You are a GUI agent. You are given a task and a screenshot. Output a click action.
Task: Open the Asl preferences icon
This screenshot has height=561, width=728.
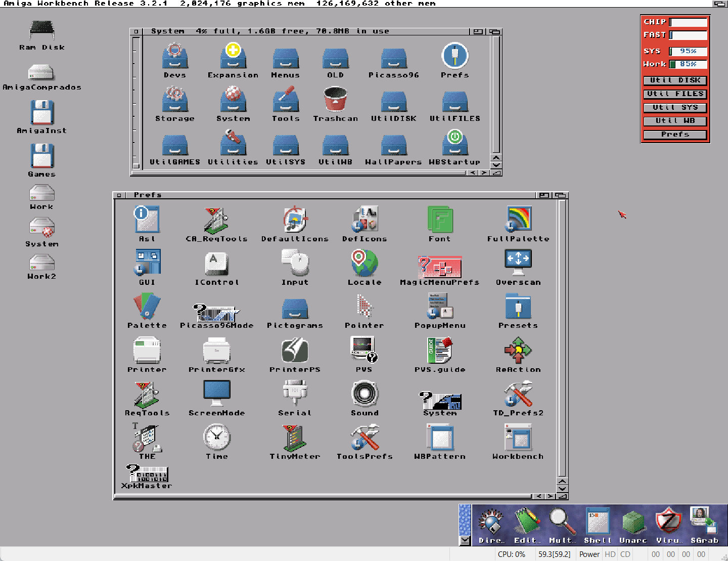(x=147, y=220)
